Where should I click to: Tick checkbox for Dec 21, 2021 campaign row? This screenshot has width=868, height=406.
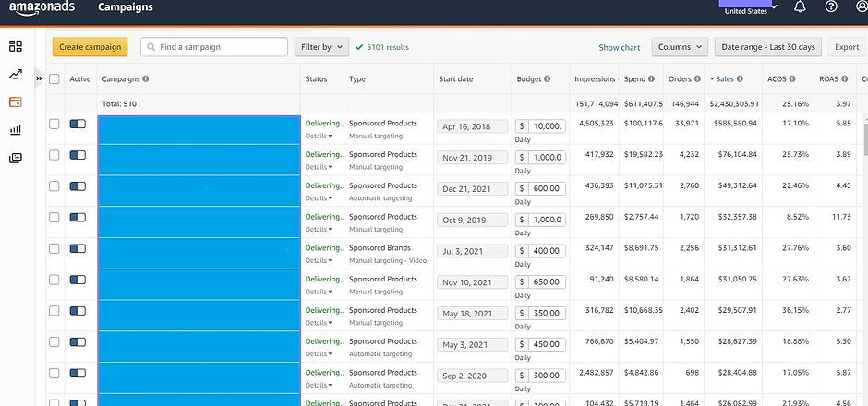click(54, 185)
